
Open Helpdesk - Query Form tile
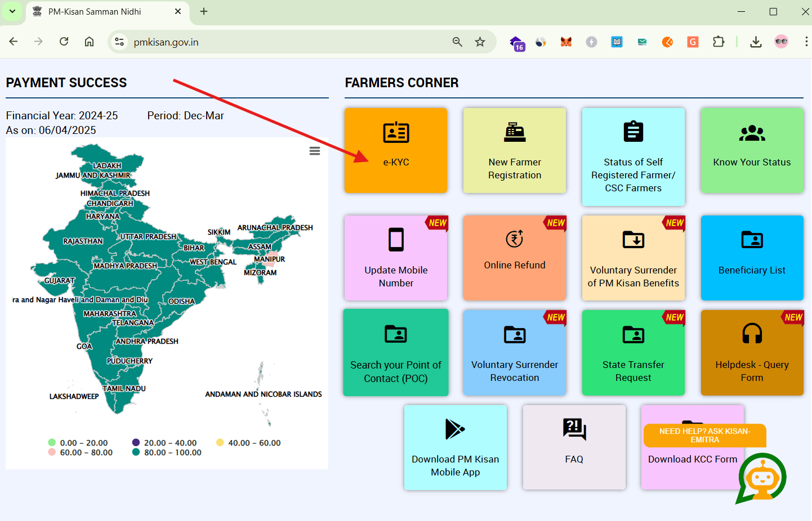point(752,352)
